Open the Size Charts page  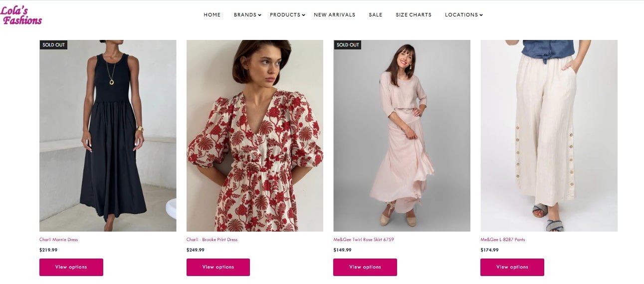pos(414,15)
